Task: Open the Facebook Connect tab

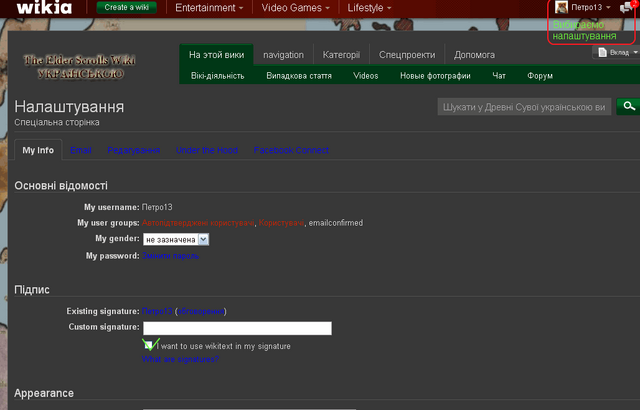Action: (x=291, y=150)
